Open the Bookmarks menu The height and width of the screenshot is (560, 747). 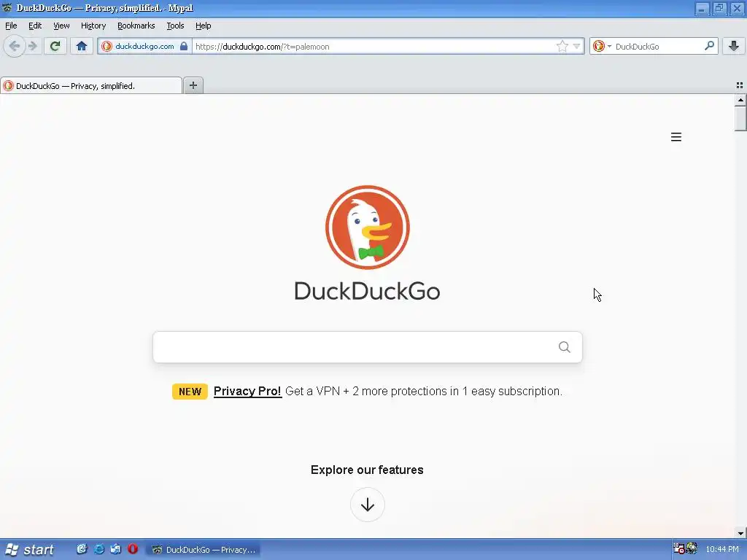tap(136, 26)
